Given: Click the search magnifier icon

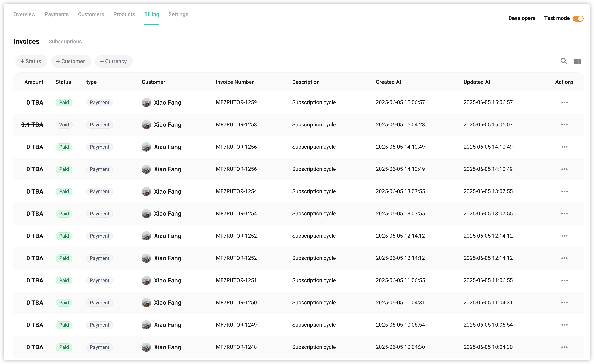Looking at the screenshot, I should coord(563,61).
